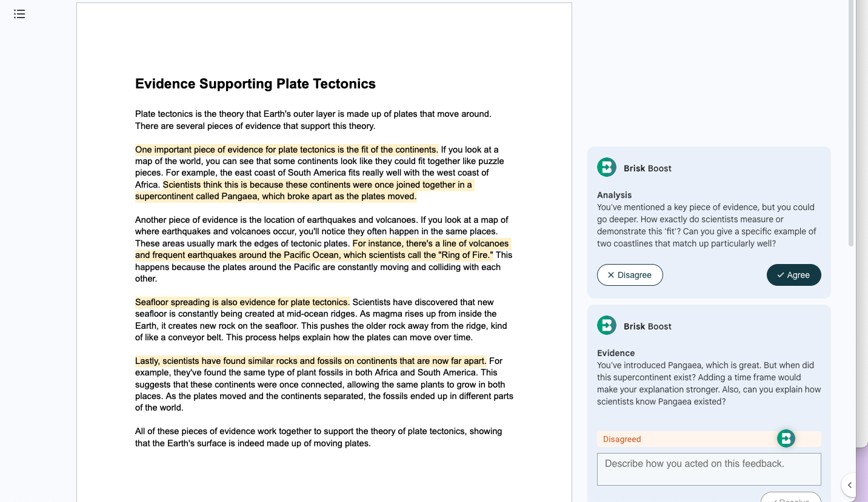Viewport: 868px width, 502px height.
Task: Click the page's vertical scrollbar
Action: pos(851,121)
